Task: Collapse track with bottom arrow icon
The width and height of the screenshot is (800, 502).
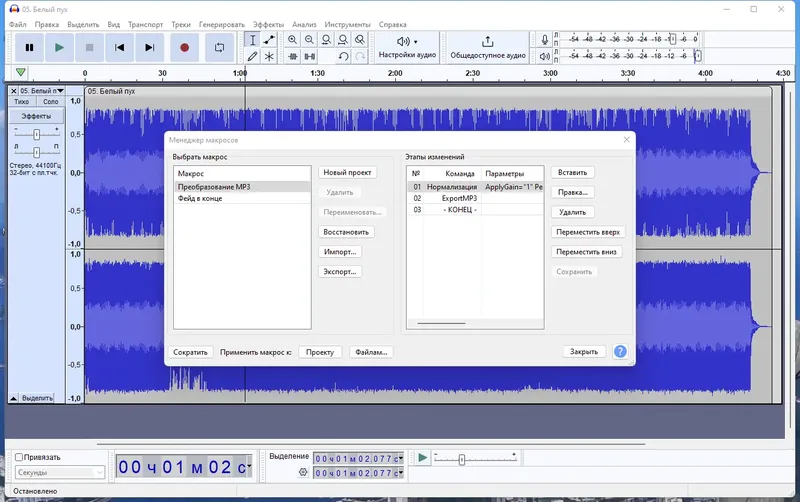Action: pos(14,398)
